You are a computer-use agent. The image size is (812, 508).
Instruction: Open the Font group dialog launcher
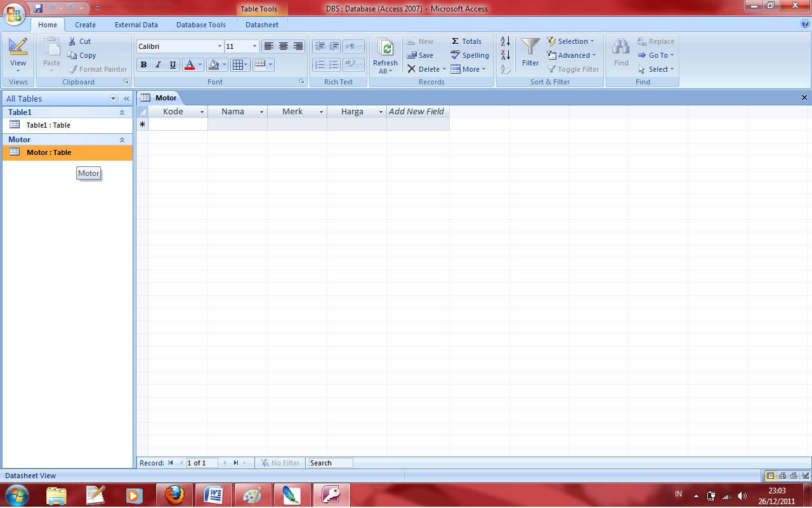coord(302,82)
